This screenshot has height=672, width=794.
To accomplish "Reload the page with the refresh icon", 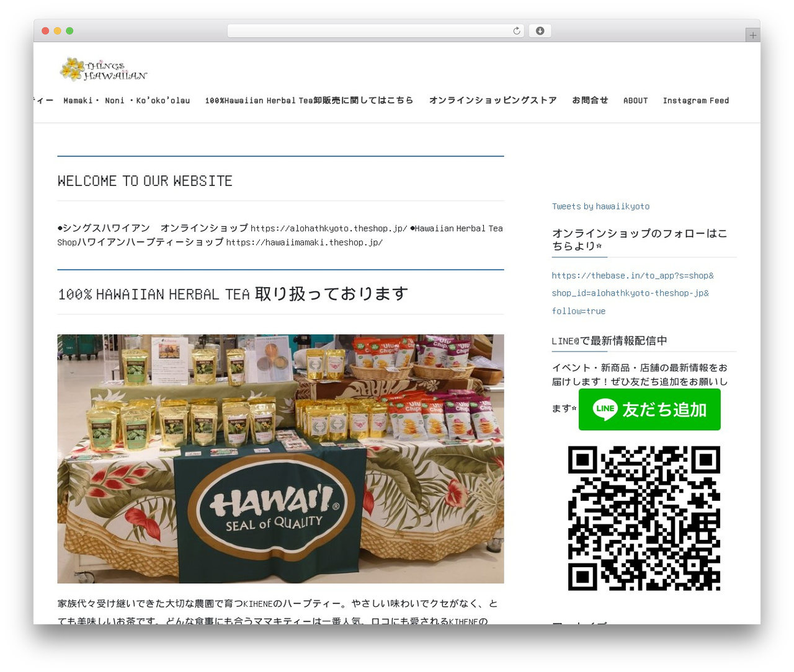I will 516,31.
